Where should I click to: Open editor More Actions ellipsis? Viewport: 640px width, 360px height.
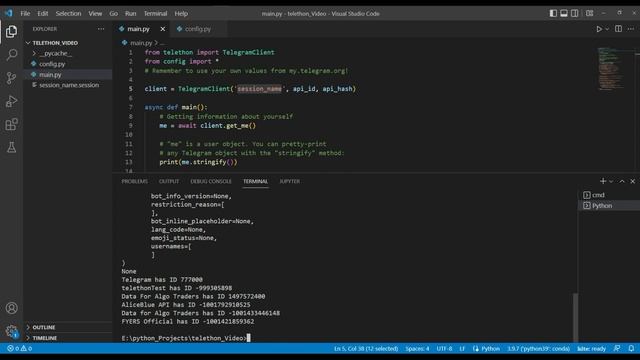631,29
